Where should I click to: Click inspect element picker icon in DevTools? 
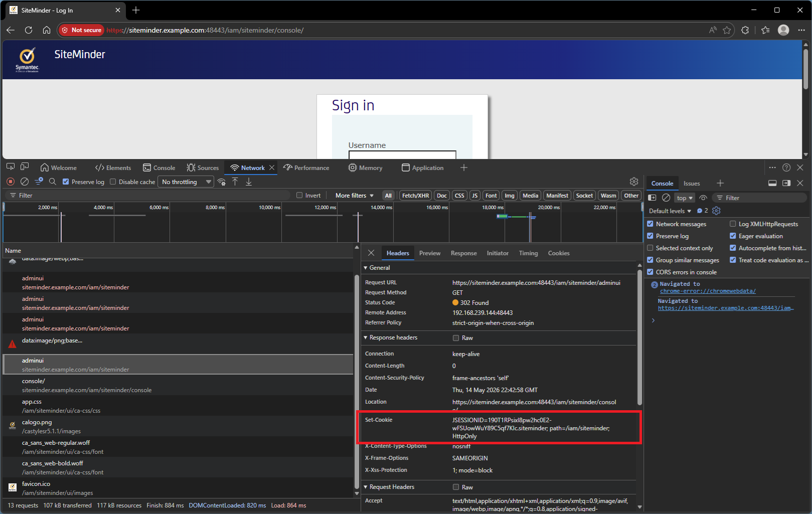click(11, 167)
